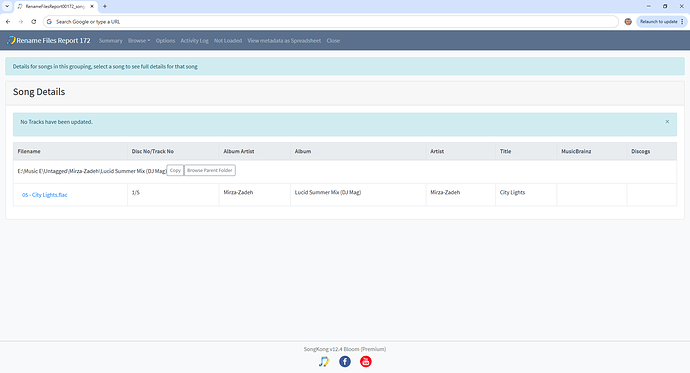Go back using the browser back arrow
Viewport: 690px width, 373px height.
[x=8, y=22]
